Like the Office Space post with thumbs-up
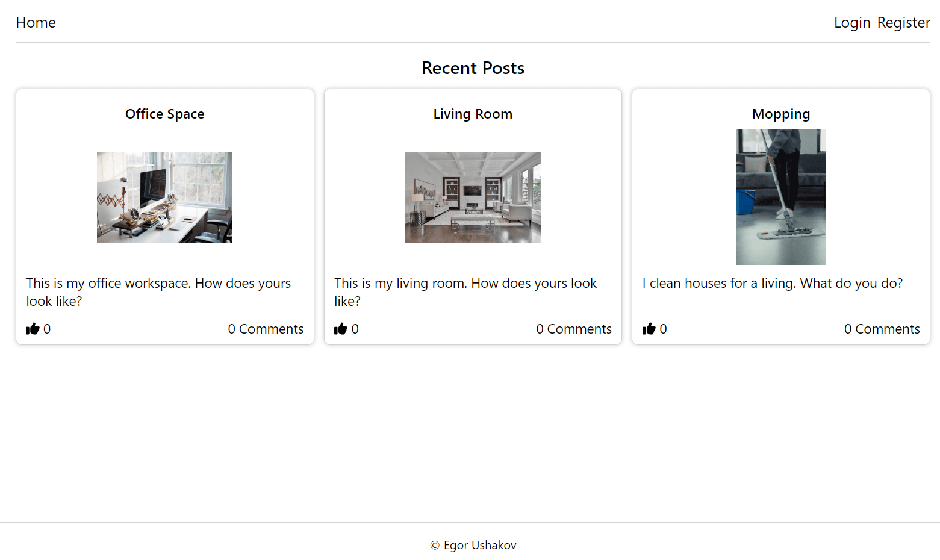The width and height of the screenshot is (940, 560). coord(33,329)
